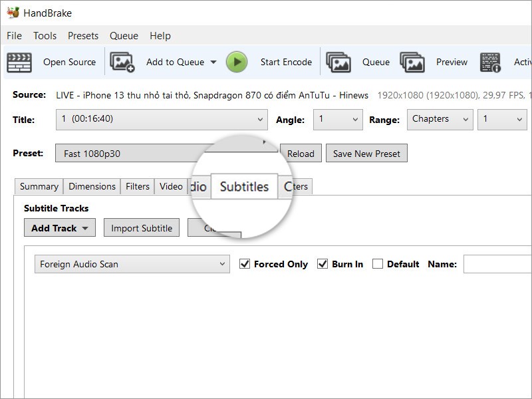Click the subtitle Name input field
This screenshot has height=399, width=532.
point(497,264)
